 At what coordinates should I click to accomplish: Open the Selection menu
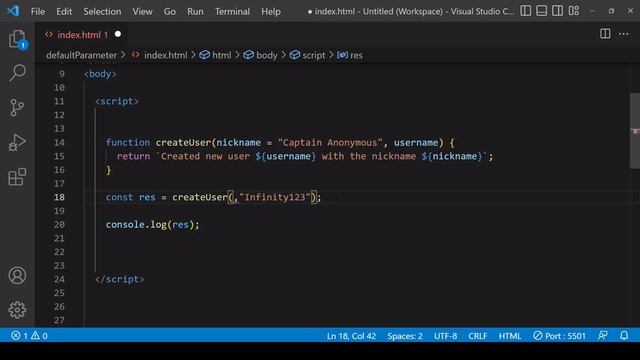102,11
